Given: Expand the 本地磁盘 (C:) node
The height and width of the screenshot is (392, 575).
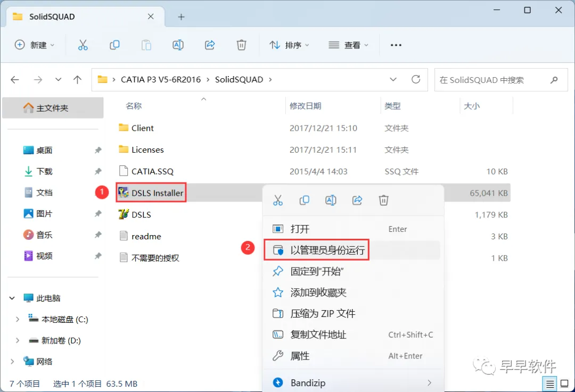Looking at the screenshot, I should (x=17, y=320).
